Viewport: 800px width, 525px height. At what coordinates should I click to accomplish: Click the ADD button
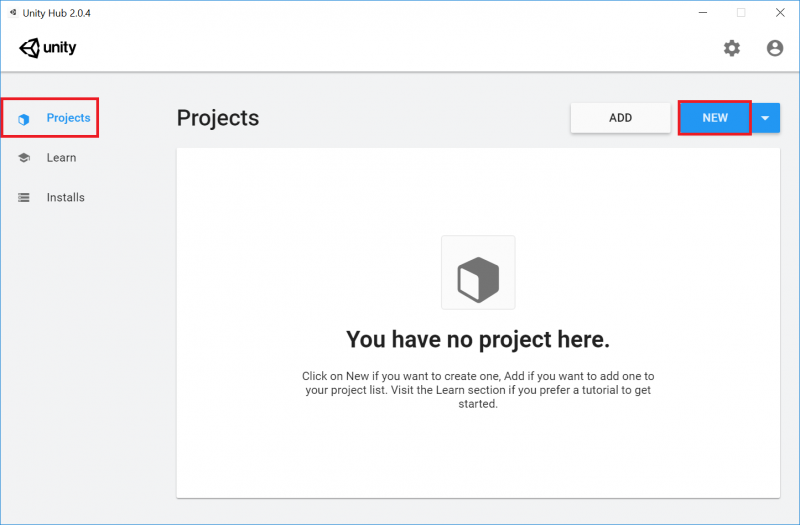pyautogui.click(x=620, y=118)
